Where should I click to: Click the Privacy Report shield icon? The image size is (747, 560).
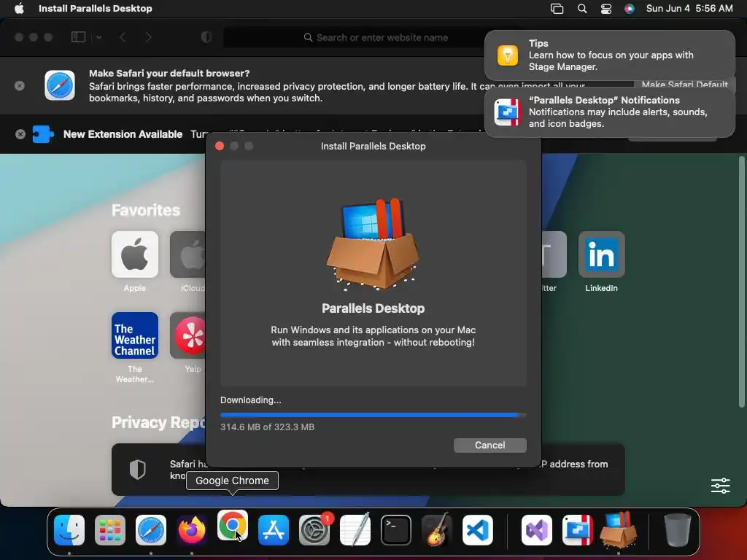tap(138, 470)
